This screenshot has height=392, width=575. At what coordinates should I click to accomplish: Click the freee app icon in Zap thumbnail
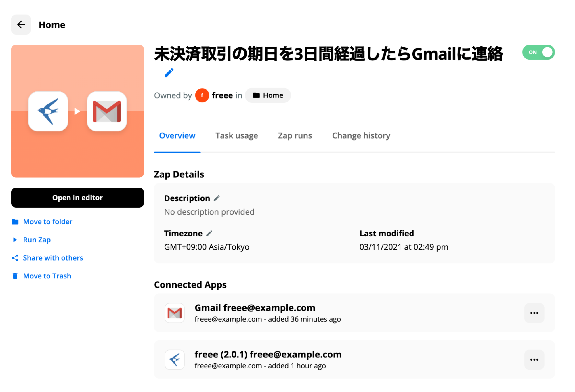48,111
